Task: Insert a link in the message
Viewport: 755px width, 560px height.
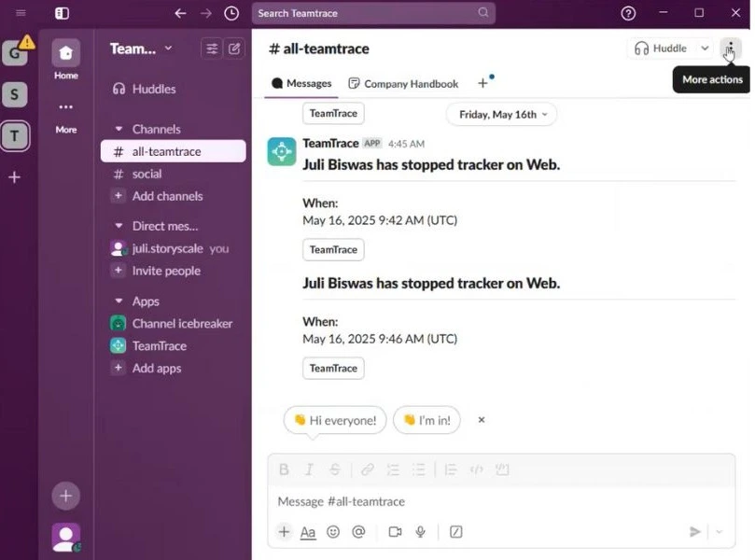Action: [368, 469]
